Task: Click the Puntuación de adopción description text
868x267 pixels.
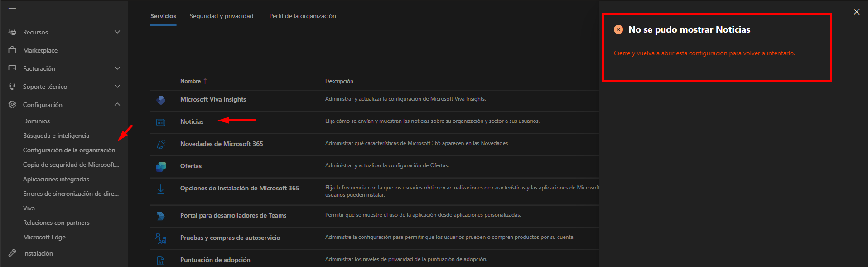Action: [x=406, y=259]
